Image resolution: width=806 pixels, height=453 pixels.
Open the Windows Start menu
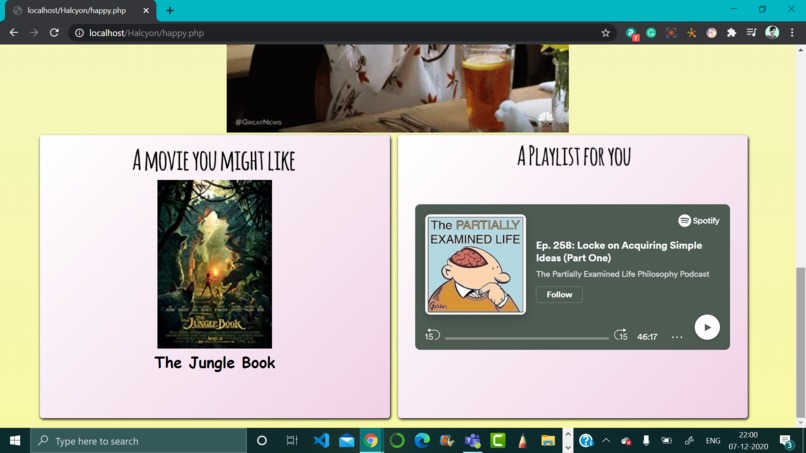click(x=15, y=441)
